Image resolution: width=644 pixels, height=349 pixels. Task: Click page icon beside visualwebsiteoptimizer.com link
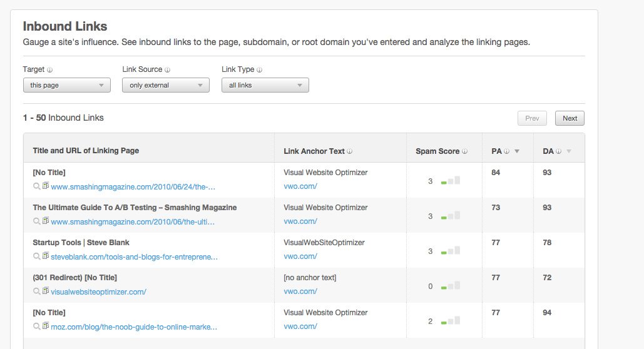pyautogui.click(x=46, y=290)
